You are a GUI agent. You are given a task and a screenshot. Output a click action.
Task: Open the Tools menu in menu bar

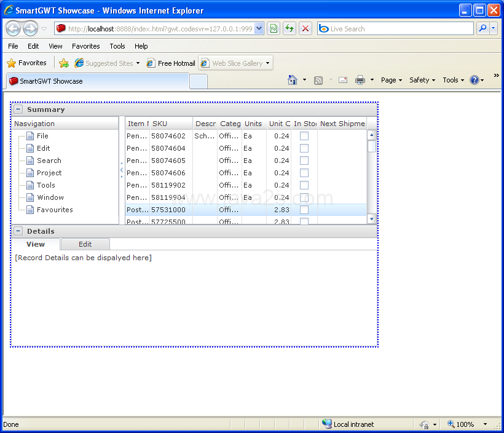[117, 46]
